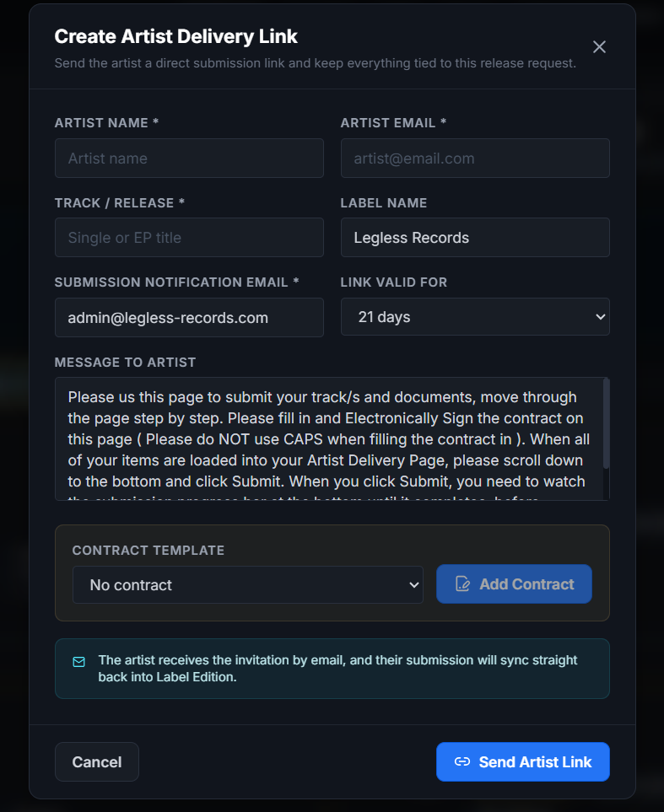Open the '21 days' link validity dropdown
The width and height of the screenshot is (664, 812).
point(475,317)
